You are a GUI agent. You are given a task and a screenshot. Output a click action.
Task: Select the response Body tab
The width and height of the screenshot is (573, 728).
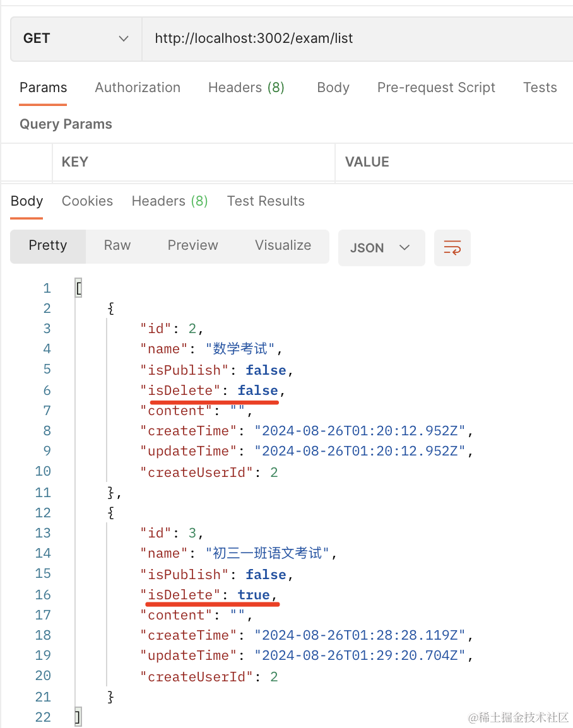27,201
